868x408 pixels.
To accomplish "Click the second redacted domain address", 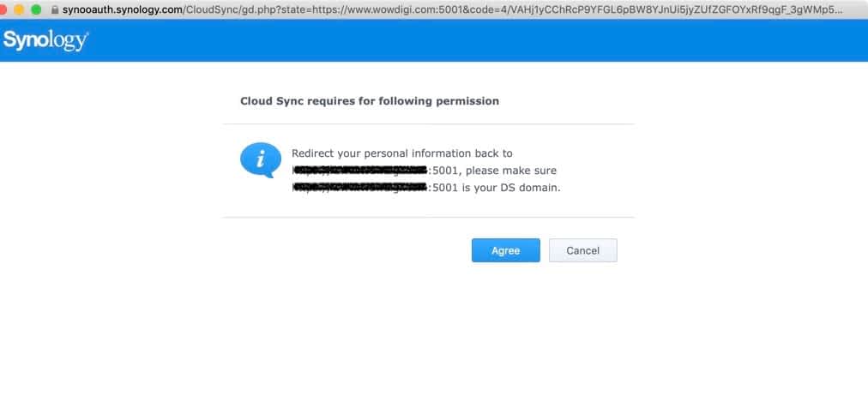I will pos(359,188).
